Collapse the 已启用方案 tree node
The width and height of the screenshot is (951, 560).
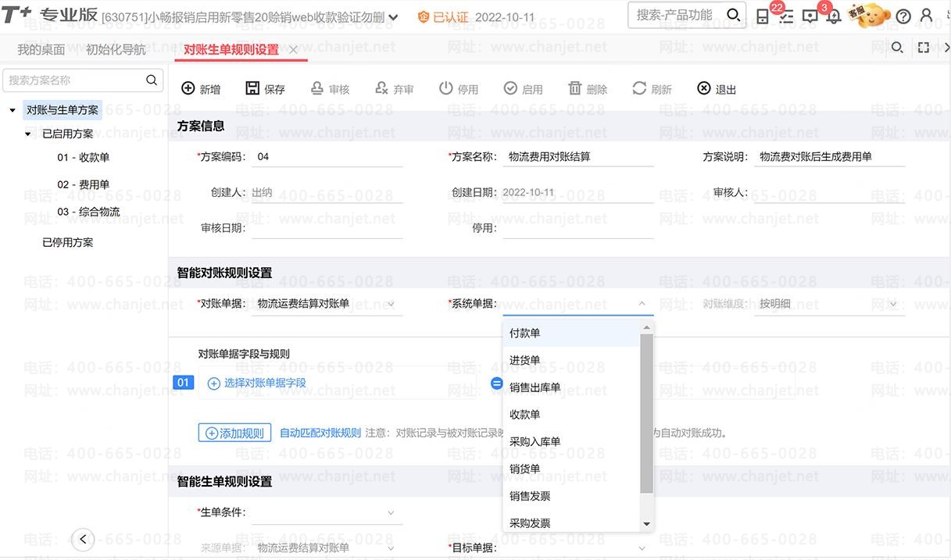click(x=28, y=134)
